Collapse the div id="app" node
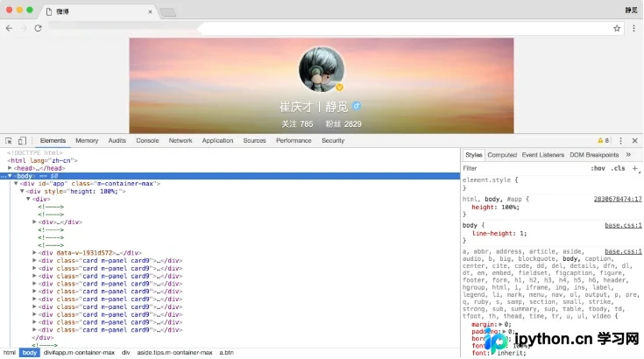The height and width of the screenshot is (359, 644). (x=16, y=183)
